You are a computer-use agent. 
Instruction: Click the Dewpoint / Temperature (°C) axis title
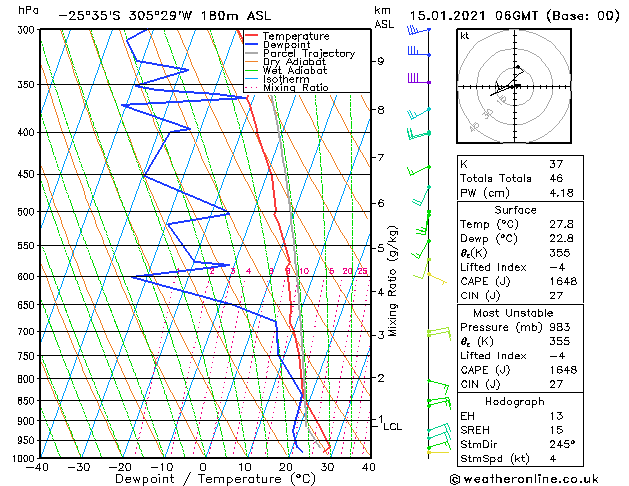tap(215, 479)
